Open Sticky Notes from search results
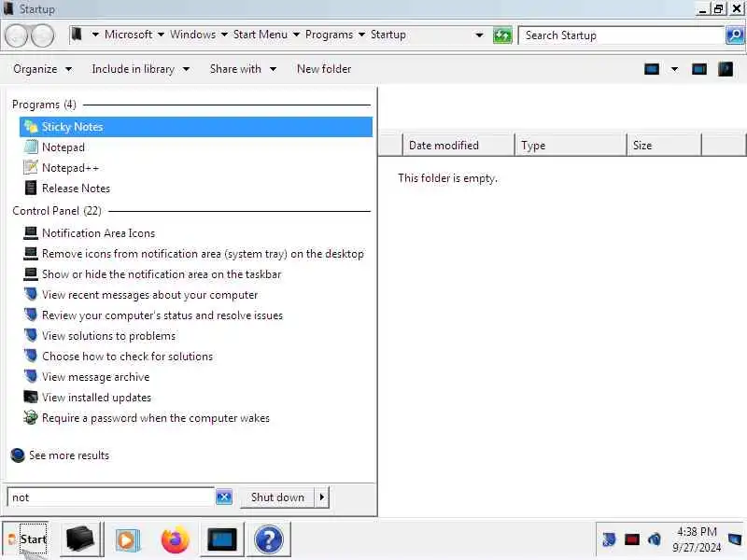747x560 pixels. click(196, 127)
